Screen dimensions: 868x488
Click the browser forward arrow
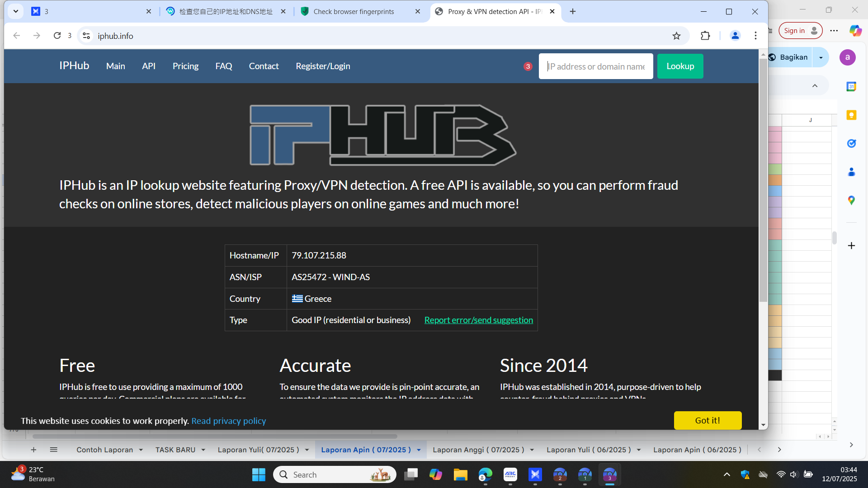click(x=37, y=36)
